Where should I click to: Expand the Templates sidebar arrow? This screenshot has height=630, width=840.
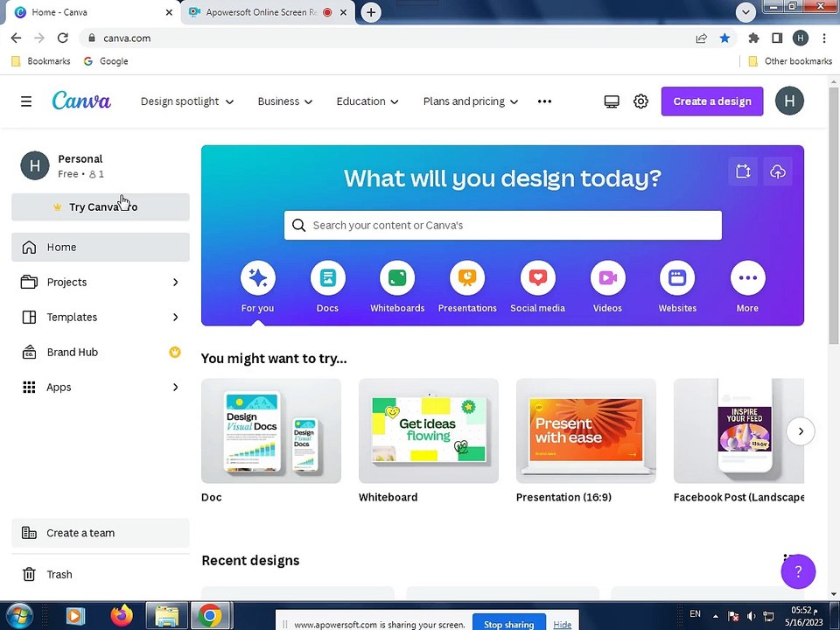pos(175,317)
